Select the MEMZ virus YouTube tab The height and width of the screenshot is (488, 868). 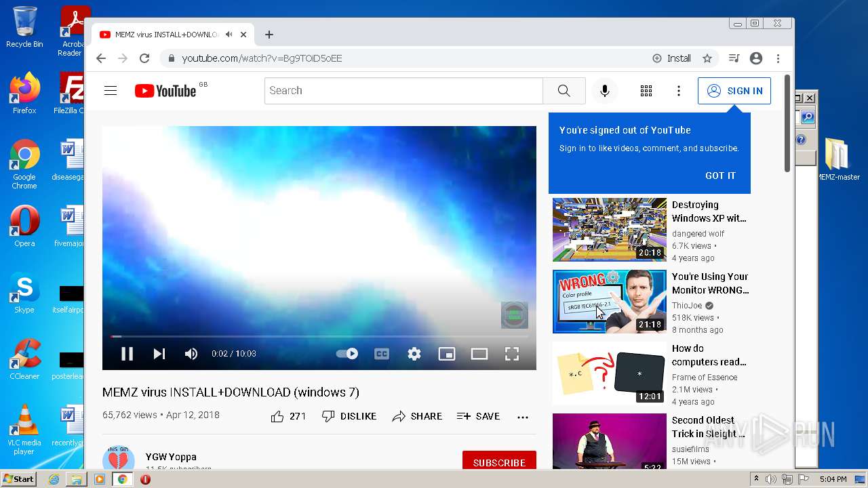point(166,35)
